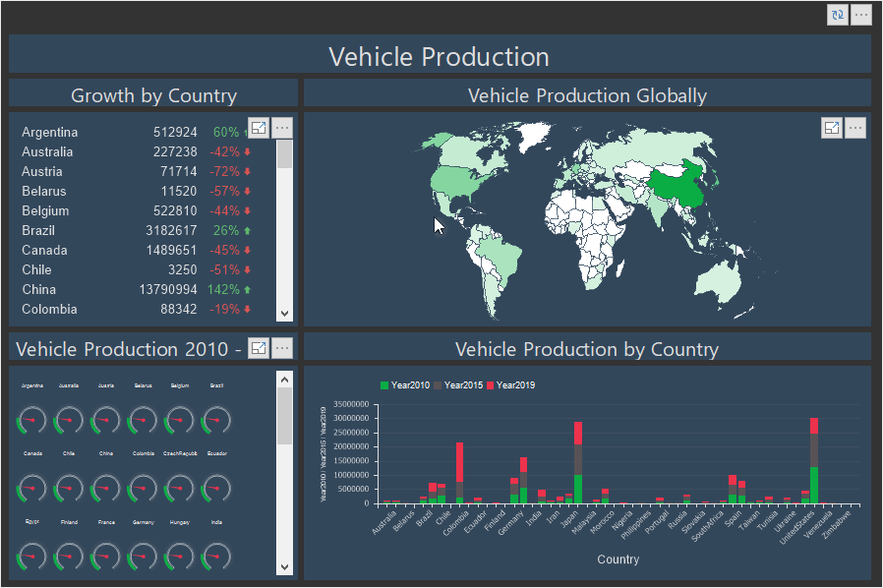Click the down arrow of the gauges scrollbar
This screenshot has width=883, height=588.
[285, 567]
